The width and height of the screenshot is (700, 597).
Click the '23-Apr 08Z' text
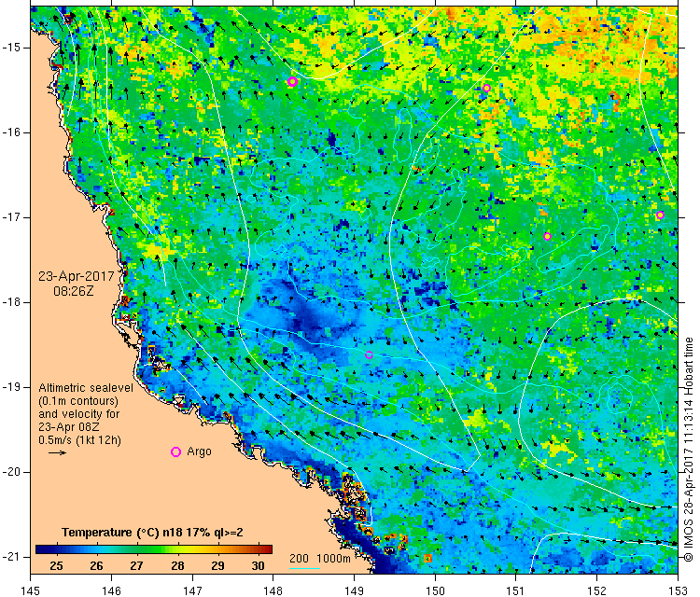(x=69, y=426)
